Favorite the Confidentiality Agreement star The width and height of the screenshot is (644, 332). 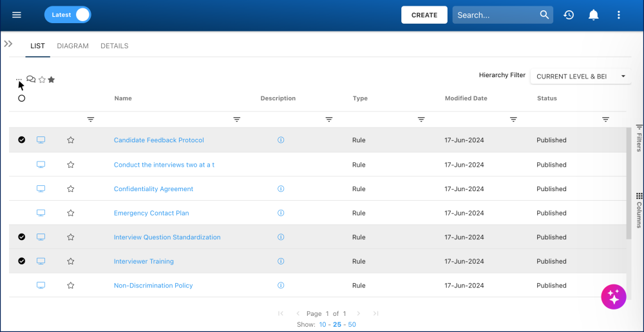(71, 189)
